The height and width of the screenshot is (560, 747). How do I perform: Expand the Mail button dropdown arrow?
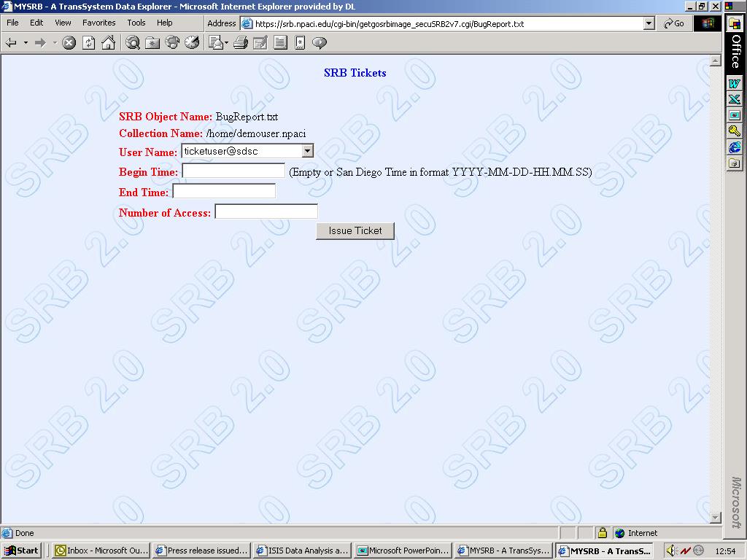pyautogui.click(x=226, y=43)
